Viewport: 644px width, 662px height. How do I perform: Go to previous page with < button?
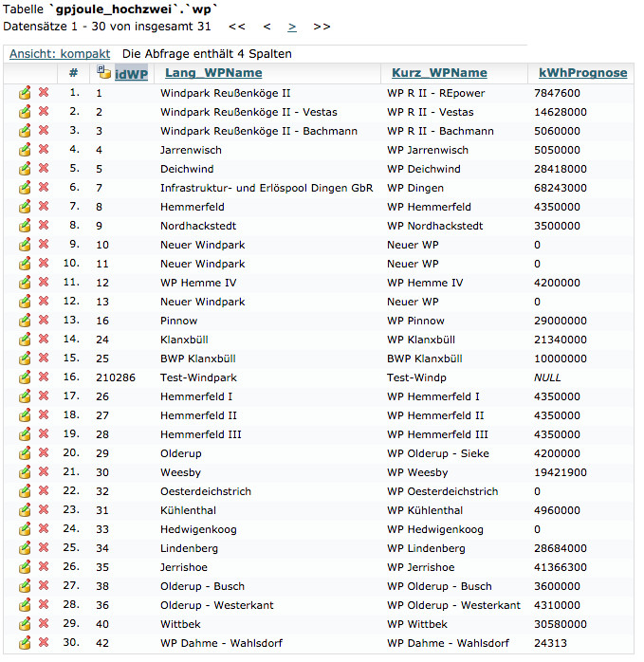[x=267, y=27]
